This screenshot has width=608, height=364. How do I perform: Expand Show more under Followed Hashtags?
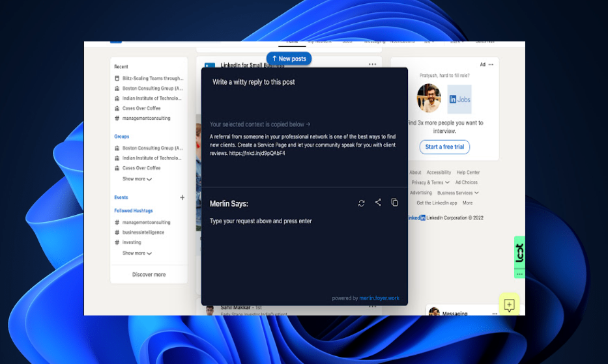click(x=137, y=253)
